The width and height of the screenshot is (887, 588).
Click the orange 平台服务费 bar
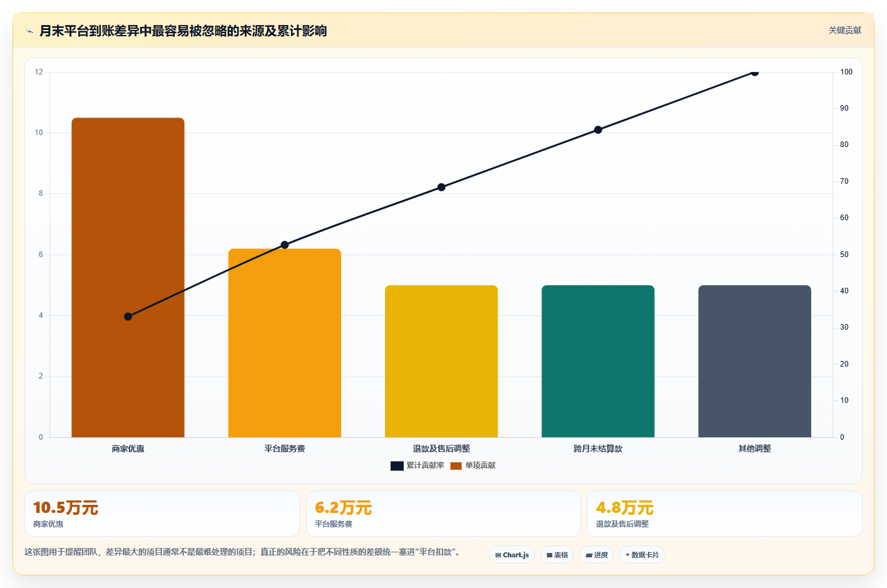pos(285,343)
